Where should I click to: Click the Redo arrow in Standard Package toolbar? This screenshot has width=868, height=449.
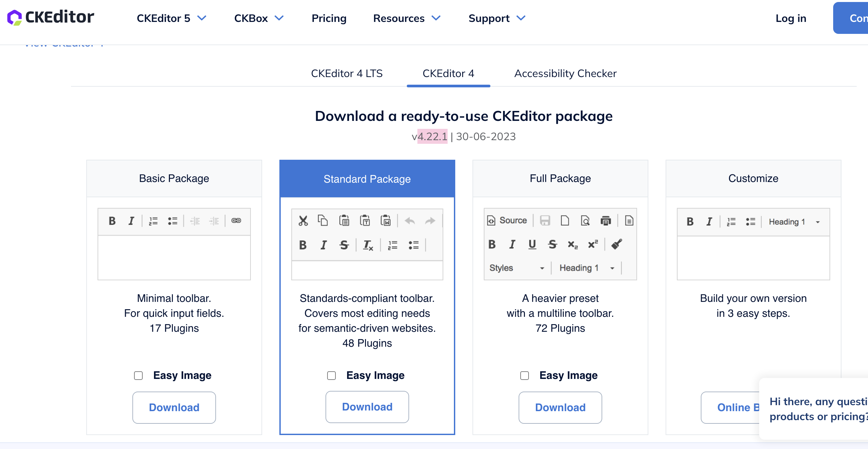point(430,221)
